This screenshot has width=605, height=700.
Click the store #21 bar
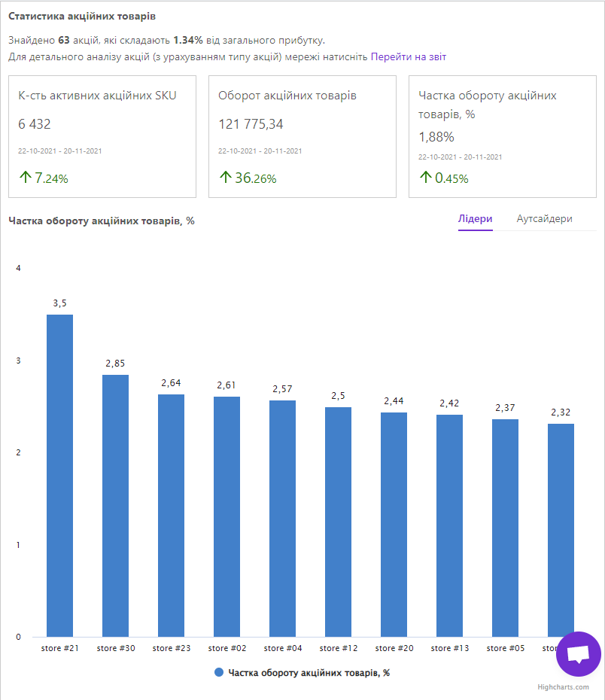pos(60,476)
